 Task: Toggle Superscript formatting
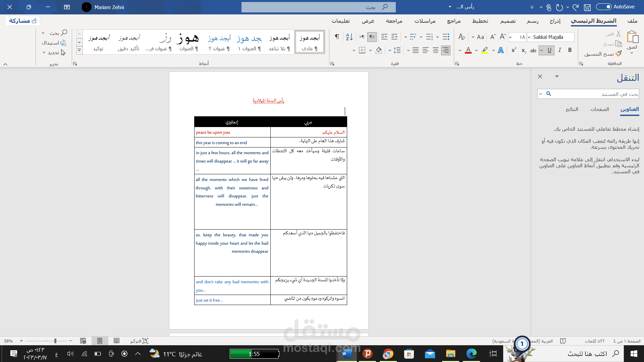[x=514, y=50]
